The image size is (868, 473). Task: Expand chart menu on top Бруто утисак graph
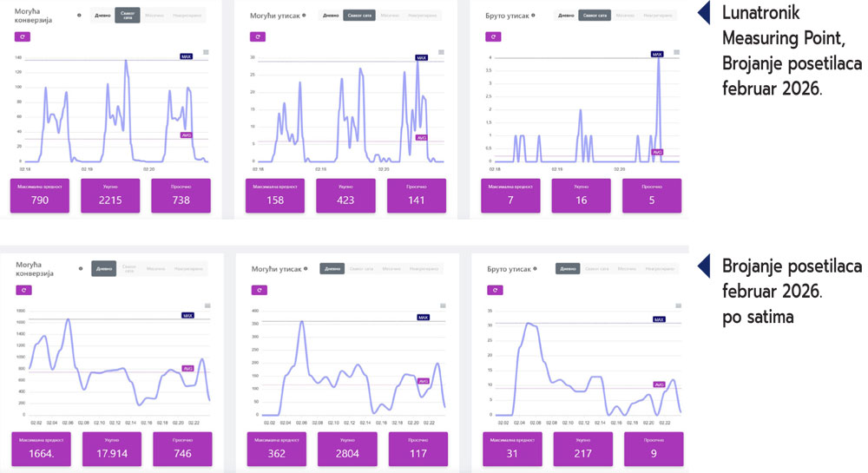pos(676,52)
